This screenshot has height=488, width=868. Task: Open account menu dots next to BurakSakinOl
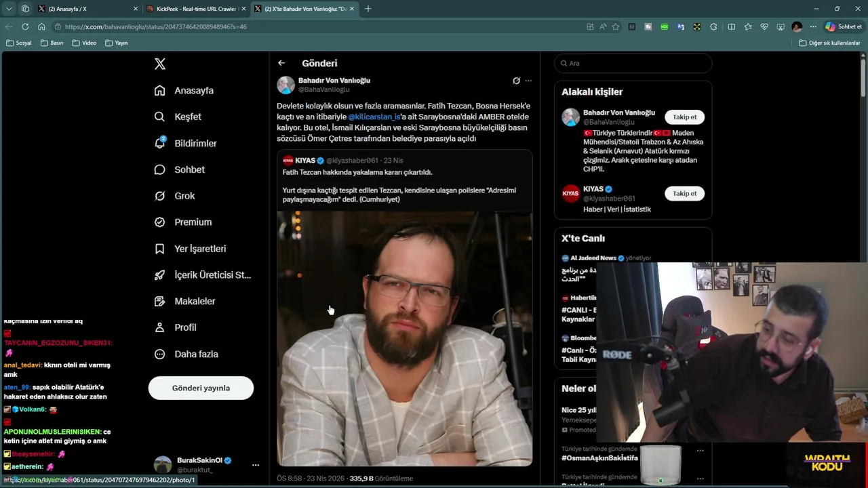click(256, 465)
